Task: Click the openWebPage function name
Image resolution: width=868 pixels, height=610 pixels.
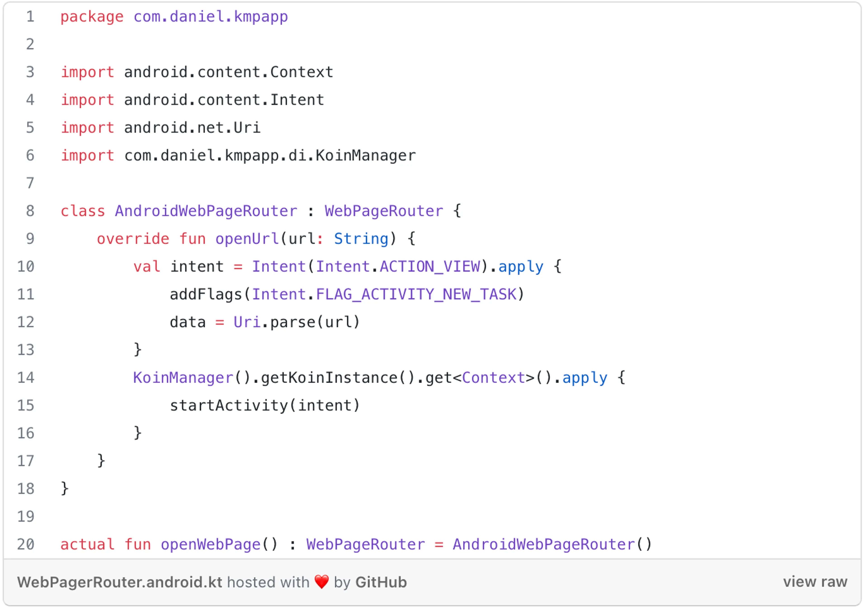Action: [211, 545]
